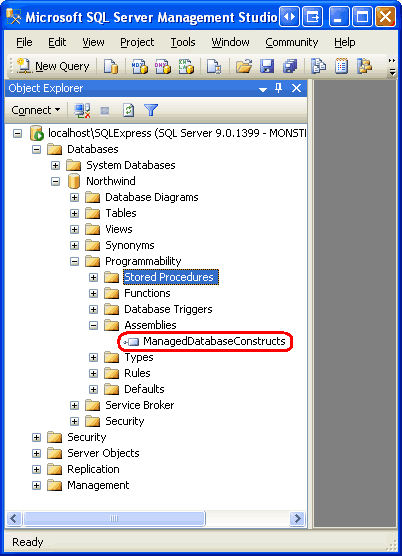Open the Edit menu
Screen dimensions: 402x556
(57, 42)
